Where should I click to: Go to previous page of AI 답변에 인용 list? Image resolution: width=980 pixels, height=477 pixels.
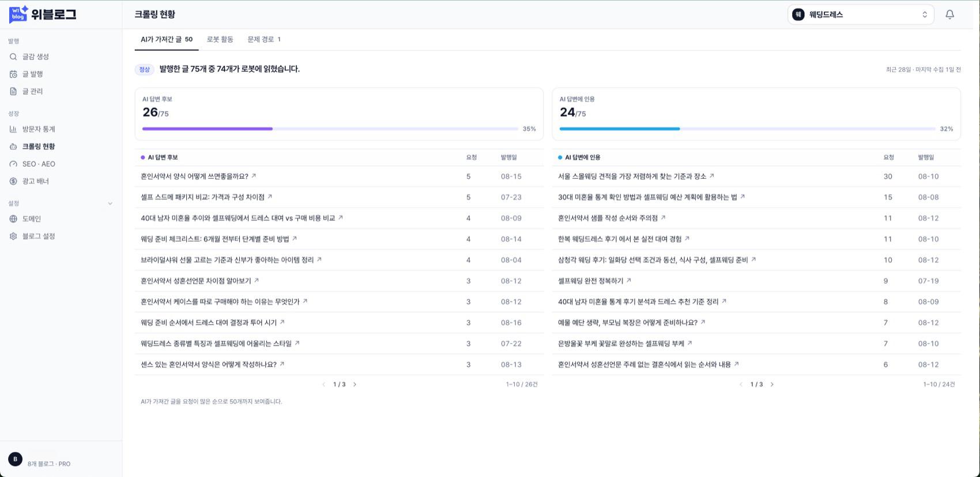click(x=741, y=384)
